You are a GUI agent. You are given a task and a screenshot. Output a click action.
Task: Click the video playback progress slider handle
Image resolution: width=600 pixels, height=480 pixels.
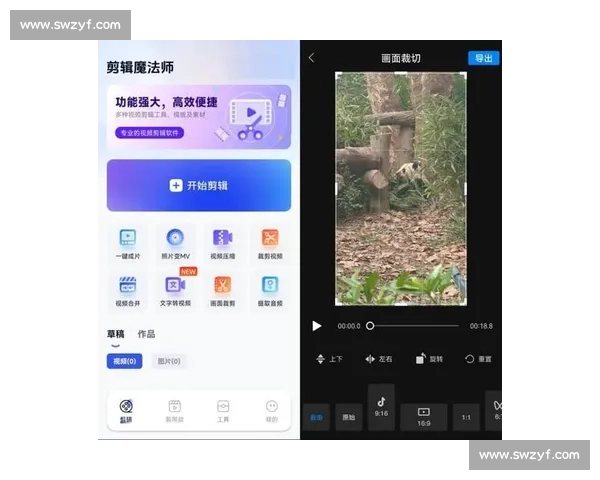[370, 326]
